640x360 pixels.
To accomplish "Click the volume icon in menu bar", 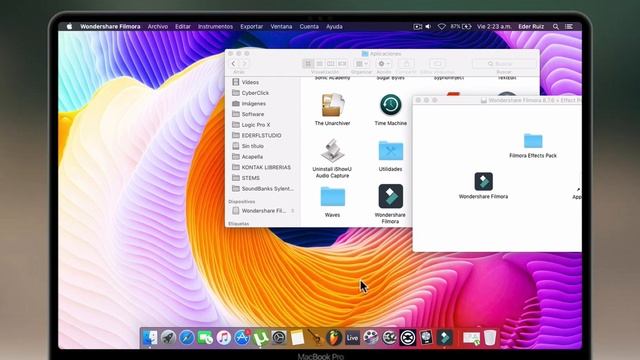I will click(x=428, y=27).
